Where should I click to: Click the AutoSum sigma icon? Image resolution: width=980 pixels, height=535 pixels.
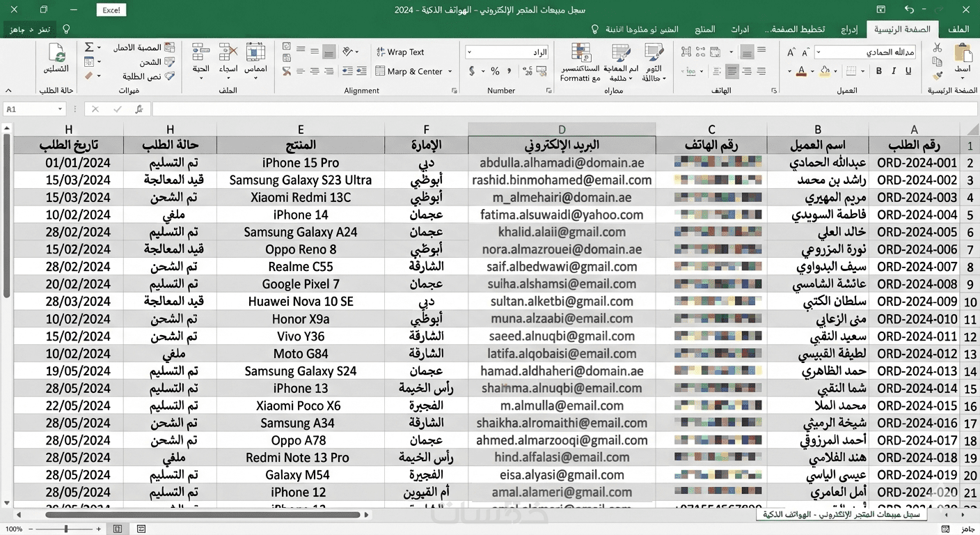coord(89,47)
